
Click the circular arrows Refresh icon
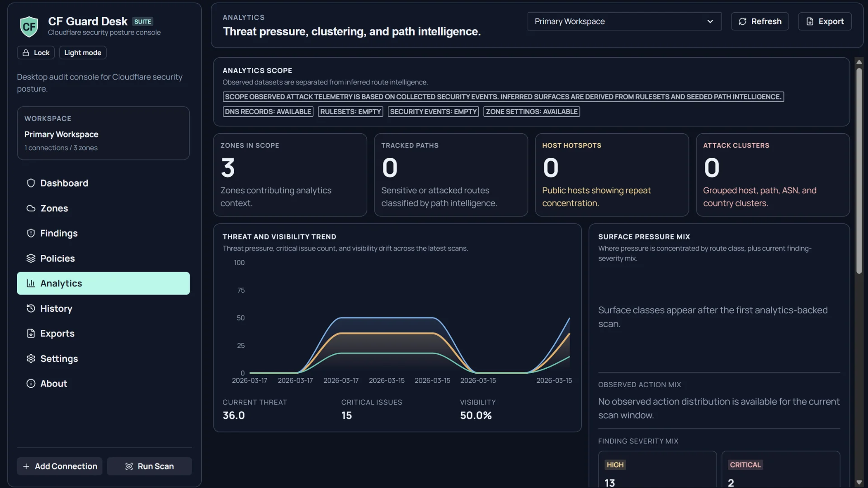click(742, 21)
